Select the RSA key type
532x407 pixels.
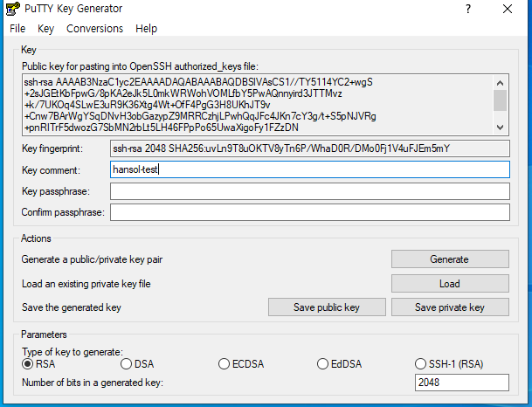[38, 364]
